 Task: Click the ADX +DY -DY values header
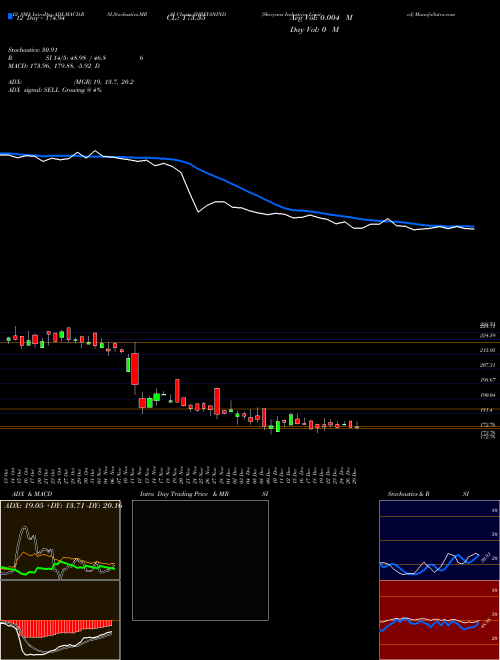[63, 505]
